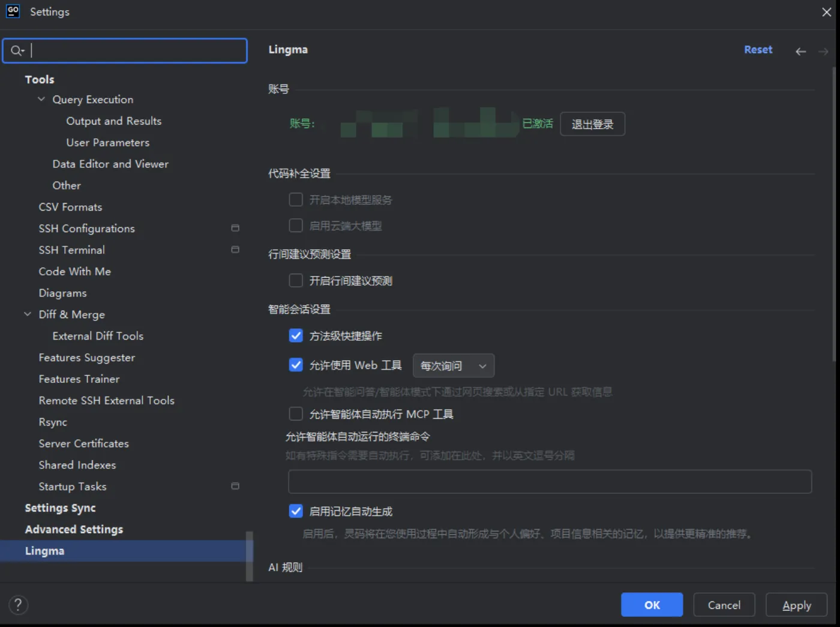Click the project-level icon beside SSH Terminal
Image resolution: width=840 pixels, height=627 pixels.
click(x=235, y=250)
